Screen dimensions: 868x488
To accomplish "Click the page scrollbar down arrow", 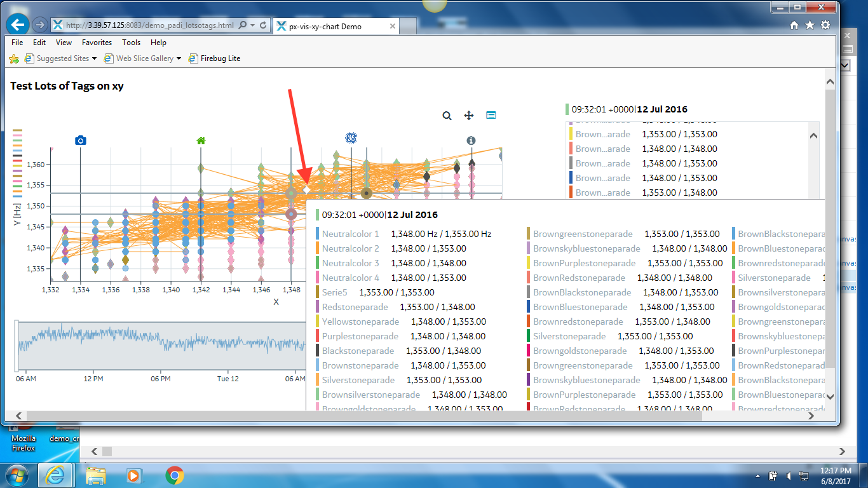I will pyautogui.click(x=829, y=396).
